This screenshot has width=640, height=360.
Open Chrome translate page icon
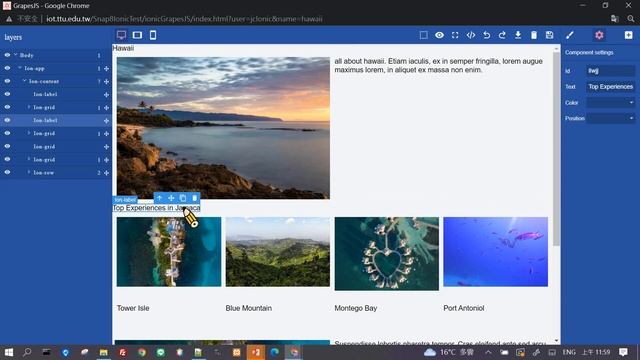click(x=615, y=19)
